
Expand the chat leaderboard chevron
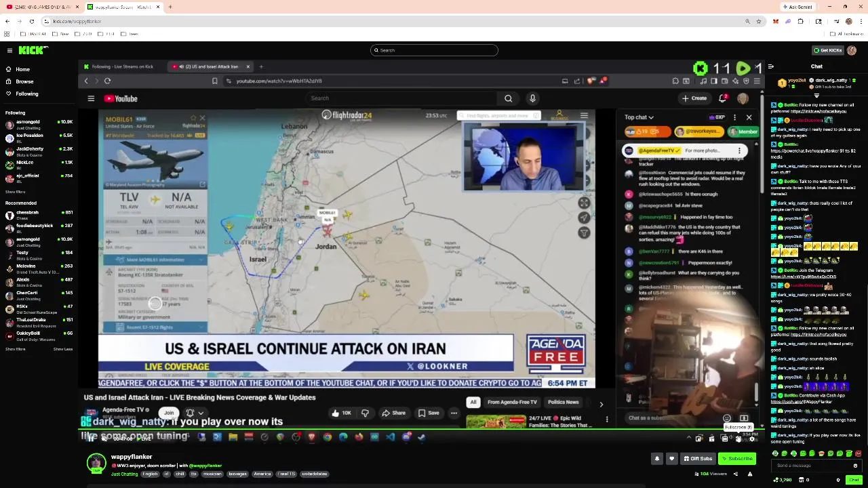[816, 96]
